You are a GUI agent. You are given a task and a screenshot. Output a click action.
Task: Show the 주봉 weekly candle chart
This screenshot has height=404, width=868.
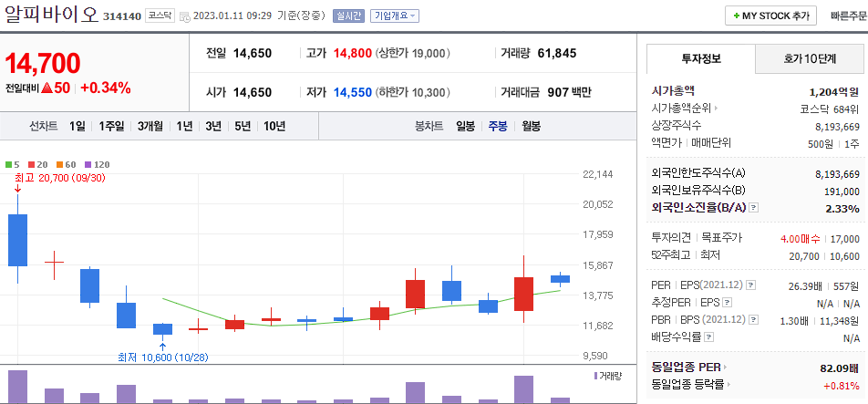pos(497,126)
